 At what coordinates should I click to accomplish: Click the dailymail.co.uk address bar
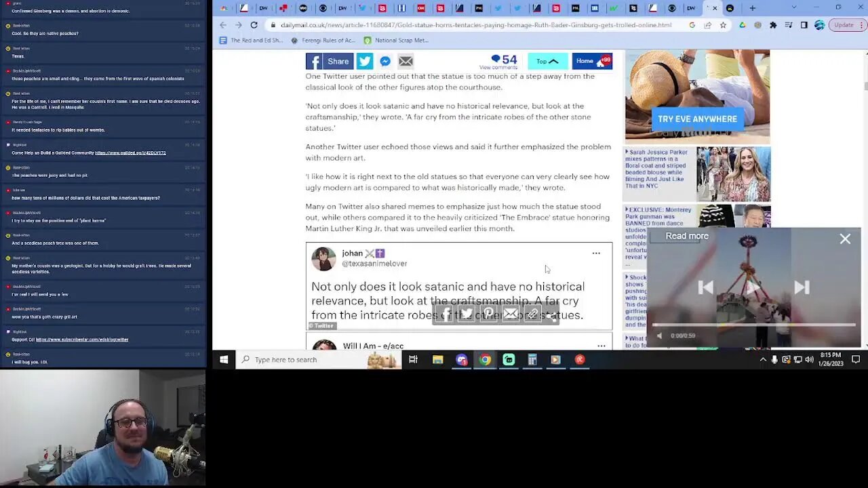coord(475,25)
